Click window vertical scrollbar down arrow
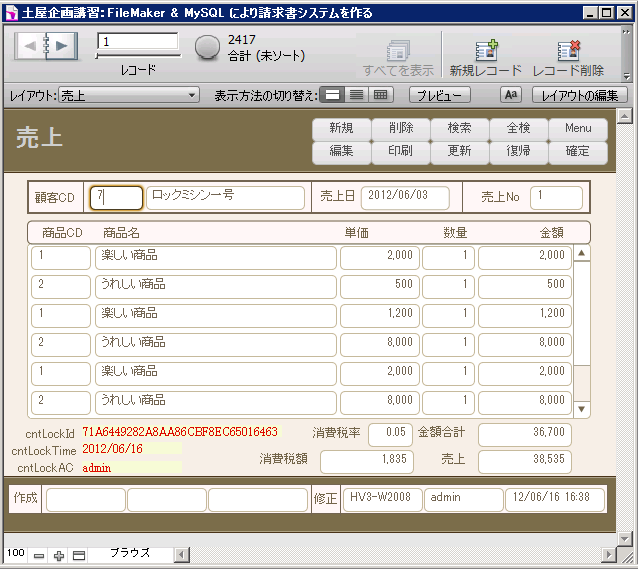Image resolution: width=638 pixels, height=569 pixels. pos(624,538)
